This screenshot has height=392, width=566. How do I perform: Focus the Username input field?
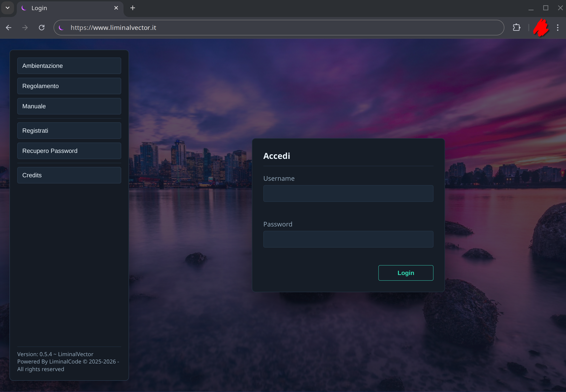click(x=348, y=194)
